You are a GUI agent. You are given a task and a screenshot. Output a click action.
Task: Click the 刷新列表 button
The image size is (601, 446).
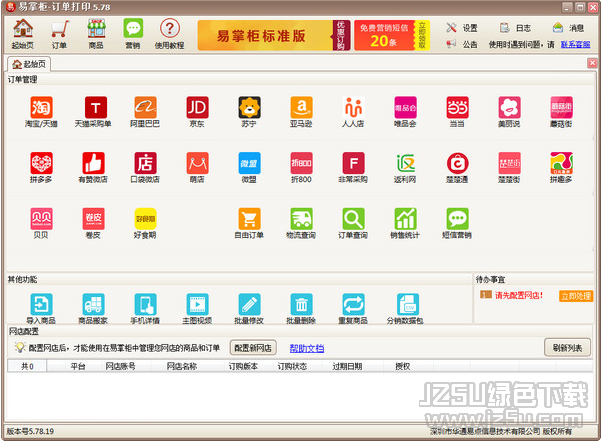pyautogui.click(x=567, y=348)
